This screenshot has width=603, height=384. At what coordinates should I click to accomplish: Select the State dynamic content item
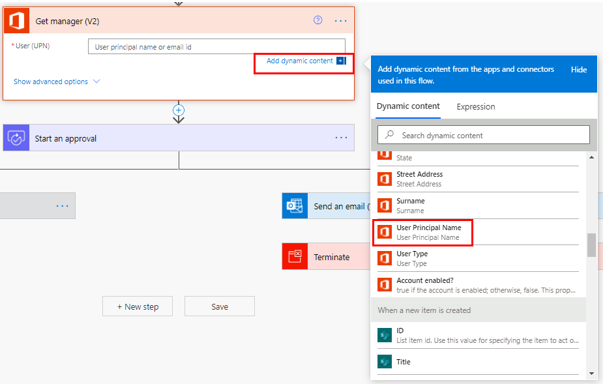tap(478, 158)
